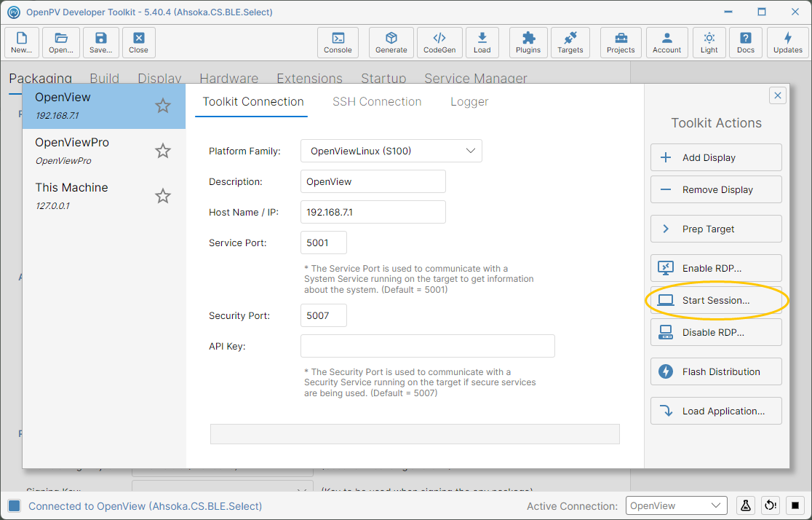Click the Add Display button
812x520 pixels.
[x=716, y=157]
